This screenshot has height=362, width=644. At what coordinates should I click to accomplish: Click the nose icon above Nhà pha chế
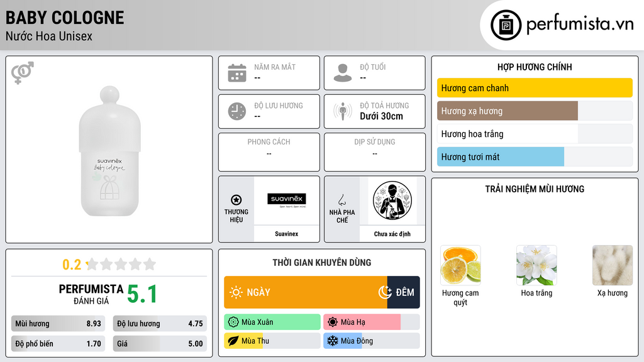click(x=341, y=200)
